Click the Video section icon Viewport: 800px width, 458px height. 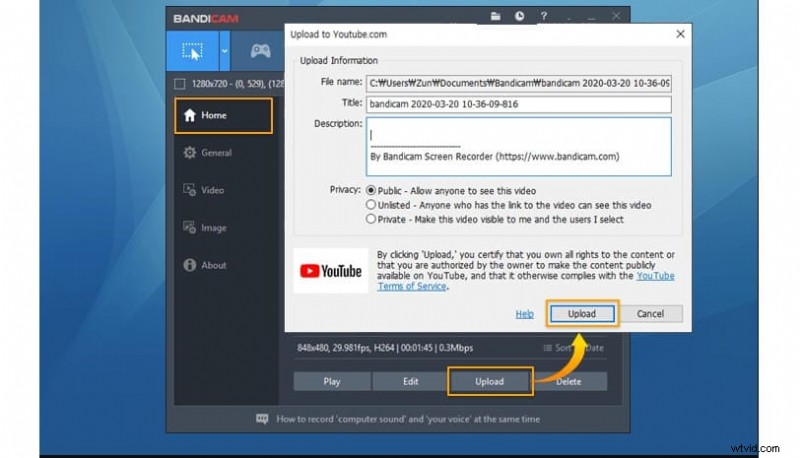point(189,190)
